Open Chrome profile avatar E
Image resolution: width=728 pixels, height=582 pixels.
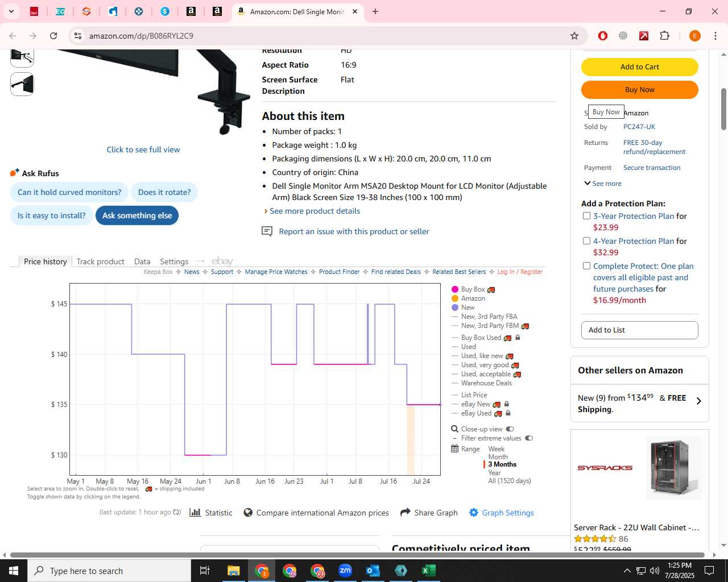[x=694, y=36]
